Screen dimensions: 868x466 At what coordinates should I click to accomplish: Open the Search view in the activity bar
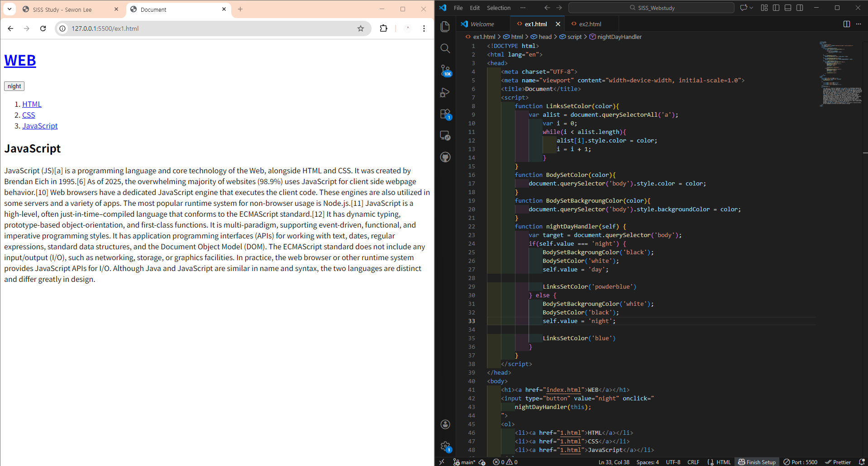(445, 48)
